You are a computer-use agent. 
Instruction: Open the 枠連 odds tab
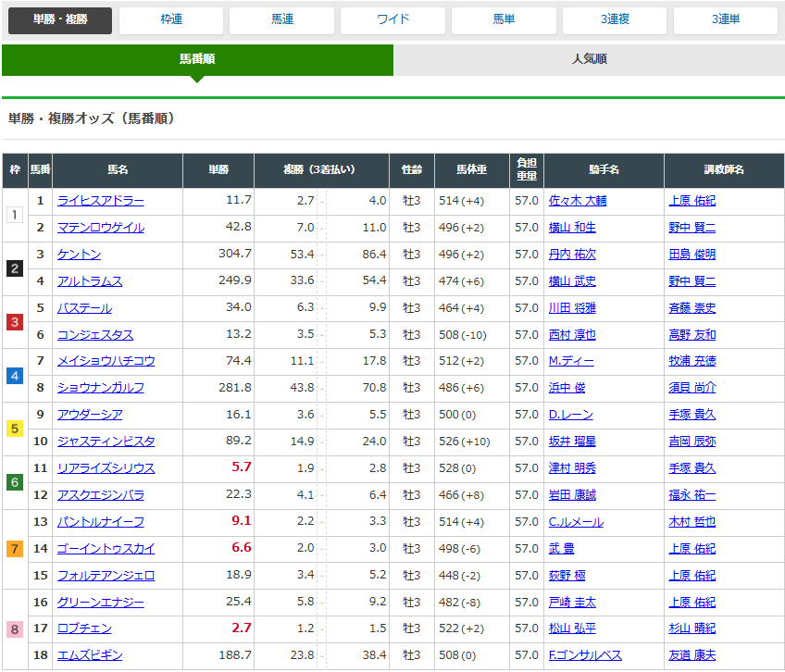click(x=171, y=20)
